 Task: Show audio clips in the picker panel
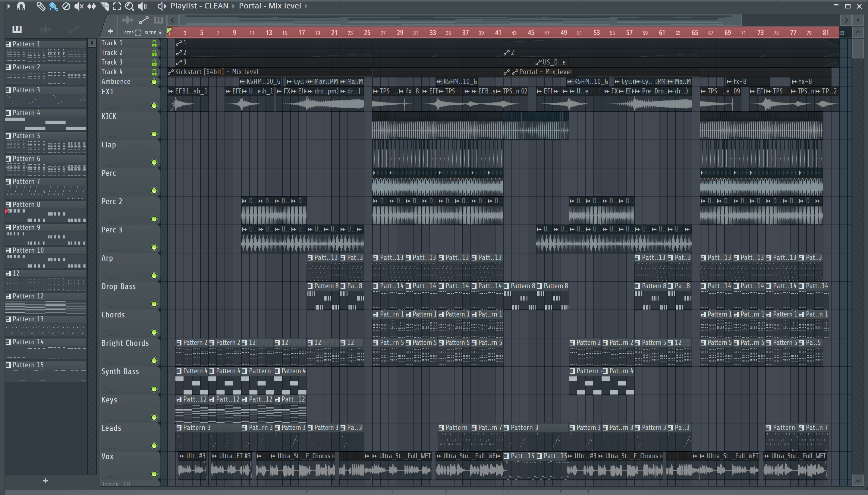[x=45, y=29]
